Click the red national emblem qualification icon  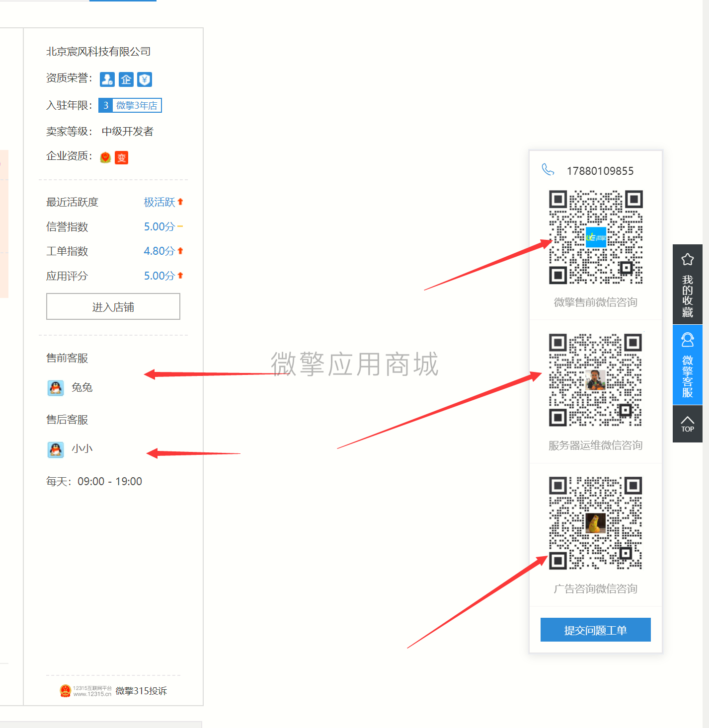105,157
